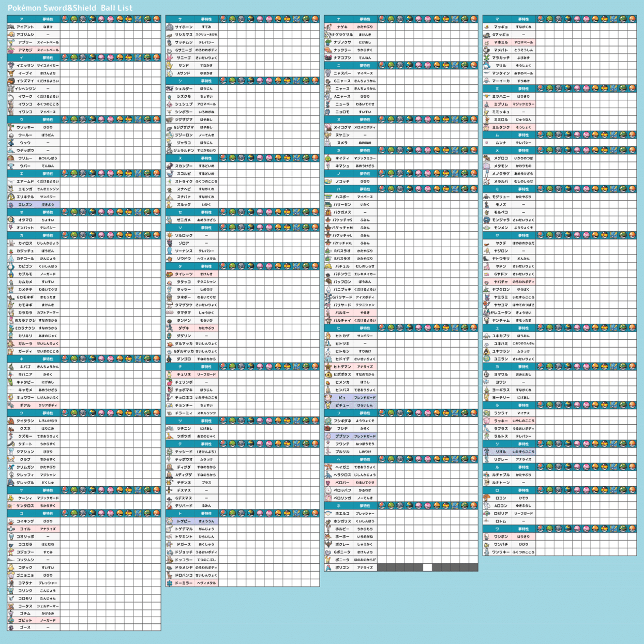
Task: Click the Sport Ball icon in the ニ header
Action: 474,66
